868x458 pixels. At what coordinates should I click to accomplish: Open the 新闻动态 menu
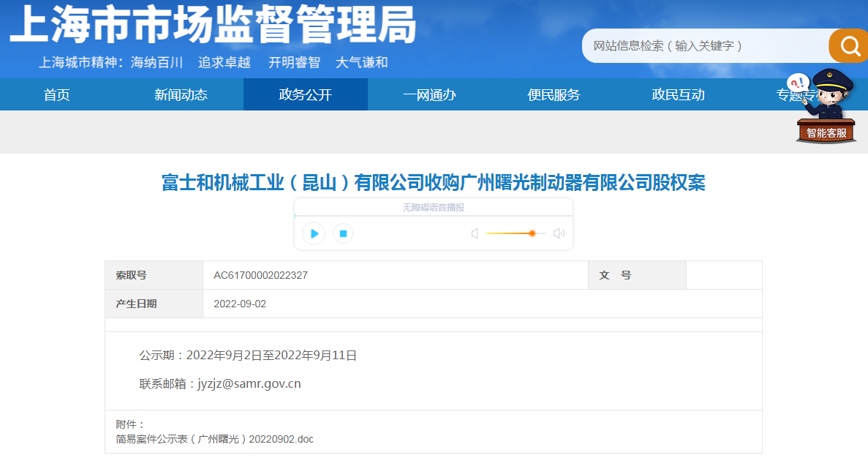(181, 94)
